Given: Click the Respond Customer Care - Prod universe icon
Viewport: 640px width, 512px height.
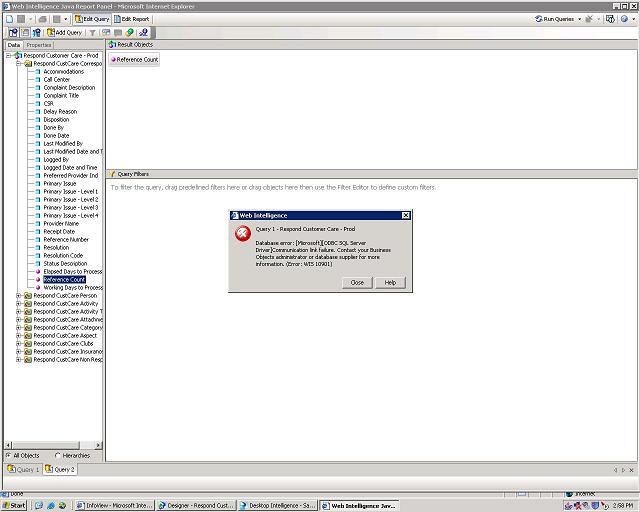Looking at the screenshot, I should [18, 56].
